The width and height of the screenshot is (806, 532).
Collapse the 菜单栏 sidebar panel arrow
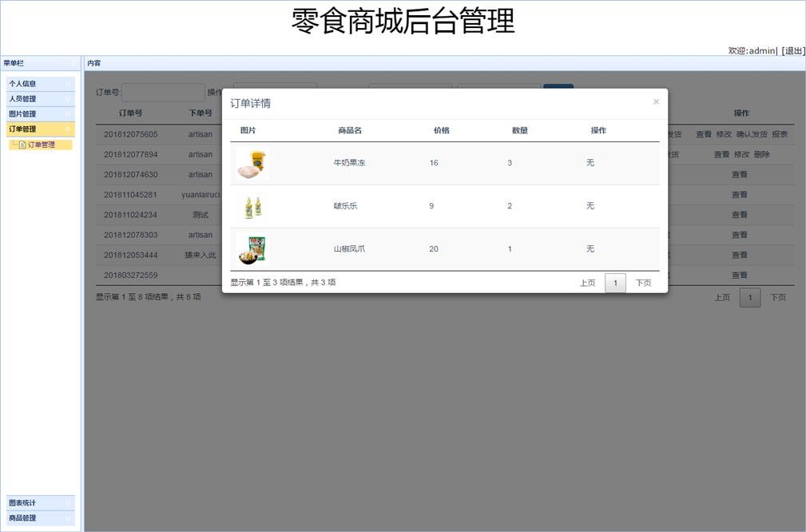[x=73, y=62]
